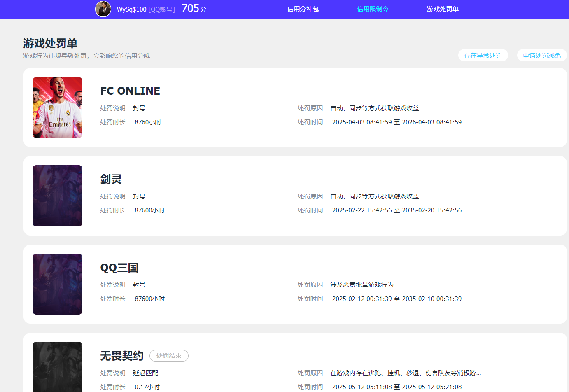Click the [QQ账号] account type label
569x392 pixels.
coord(161,9)
